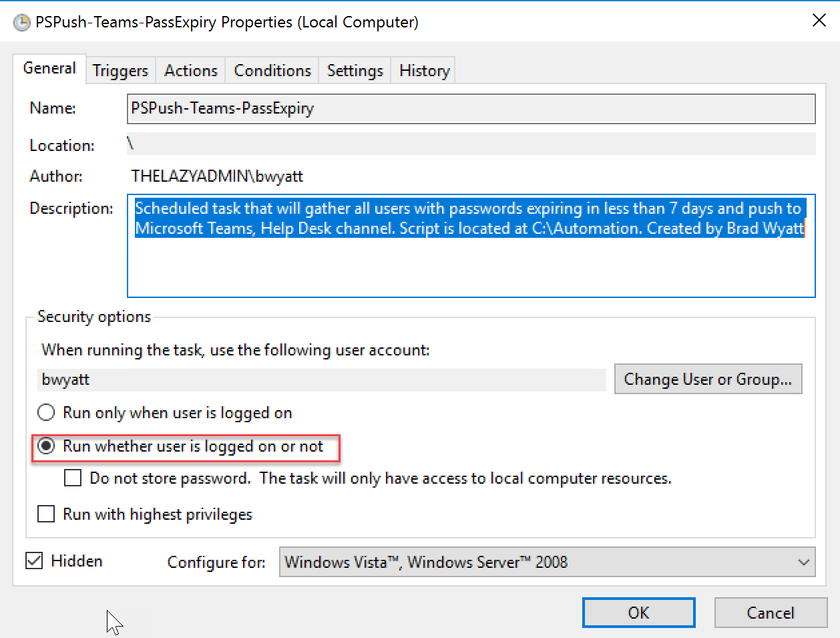
Task: Click inside the Description text box
Action: pos(471,246)
